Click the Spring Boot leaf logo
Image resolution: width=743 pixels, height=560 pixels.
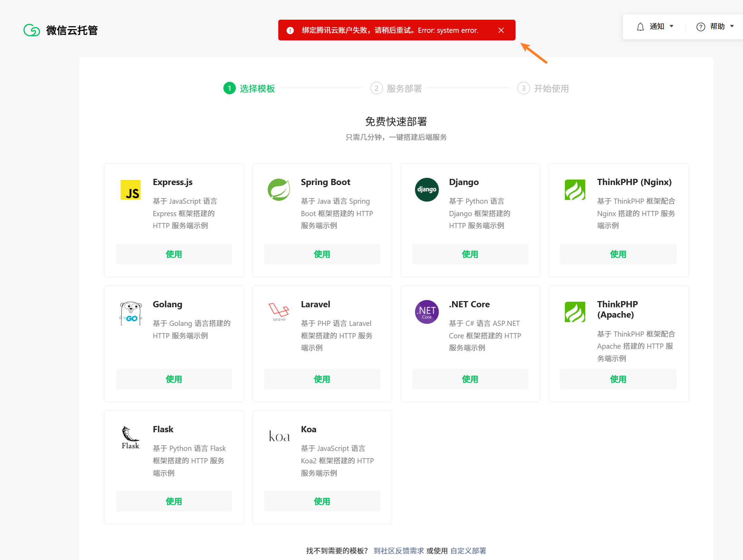click(279, 190)
